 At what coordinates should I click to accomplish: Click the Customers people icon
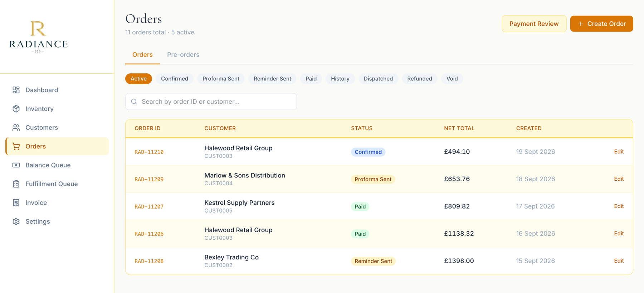(16, 127)
